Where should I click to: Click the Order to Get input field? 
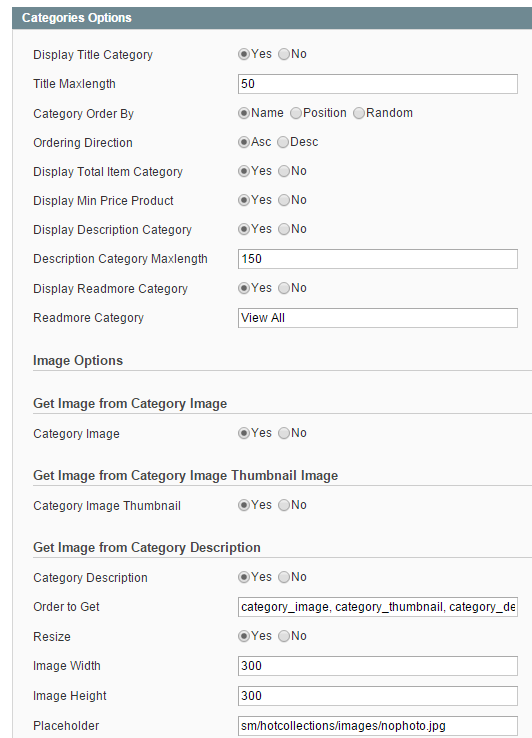coord(378,607)
